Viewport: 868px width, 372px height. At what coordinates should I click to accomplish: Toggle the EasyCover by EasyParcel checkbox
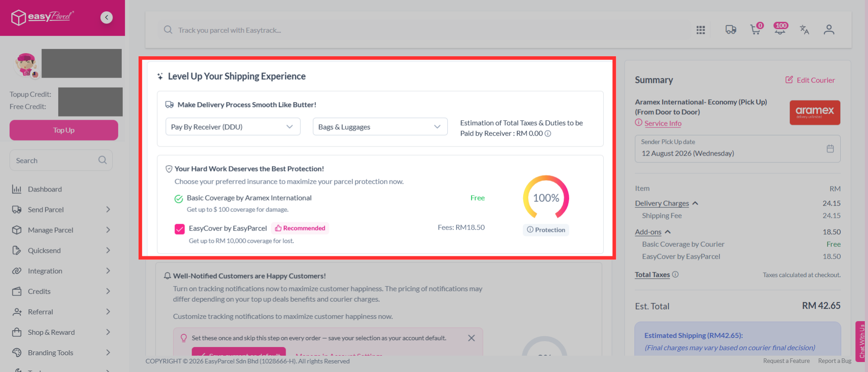click(x=179, y=229)
